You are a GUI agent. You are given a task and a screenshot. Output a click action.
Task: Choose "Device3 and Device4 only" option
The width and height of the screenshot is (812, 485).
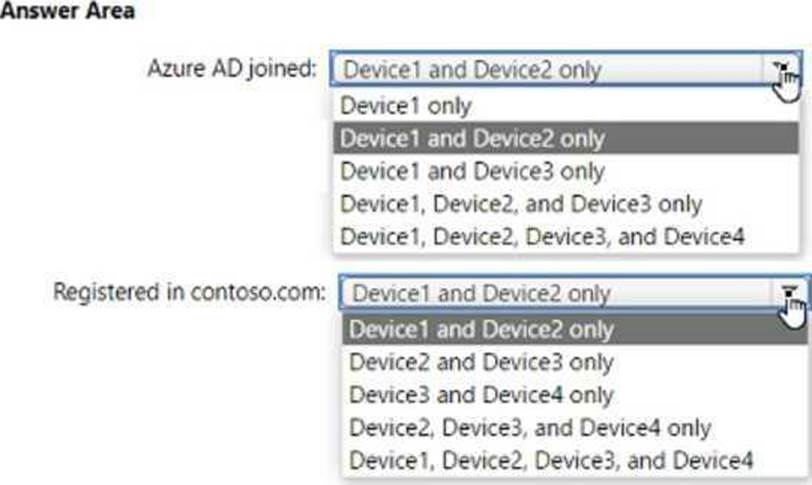pyautogui.click(x=481, y=395)
